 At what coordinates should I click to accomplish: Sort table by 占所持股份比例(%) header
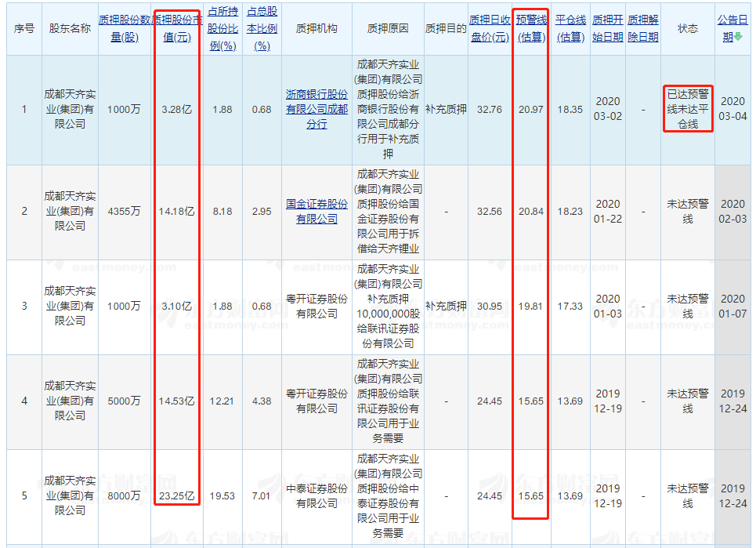click(x=223, y=28)
